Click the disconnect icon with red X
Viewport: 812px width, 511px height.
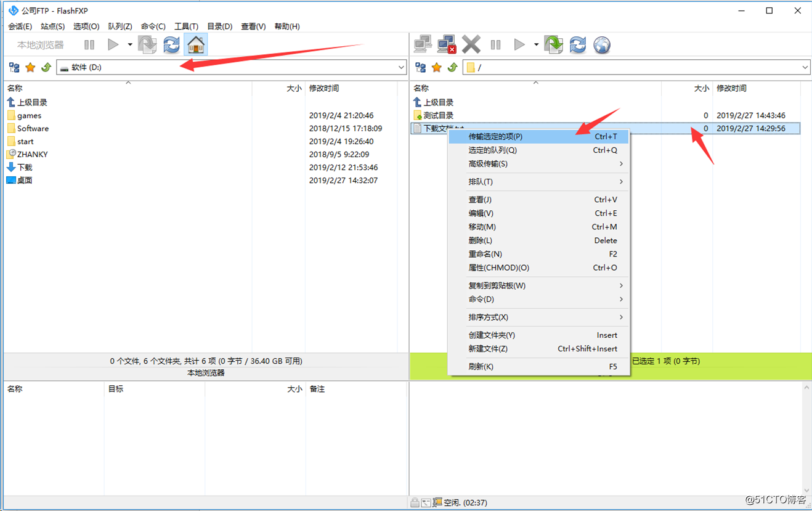coord(447,44)
